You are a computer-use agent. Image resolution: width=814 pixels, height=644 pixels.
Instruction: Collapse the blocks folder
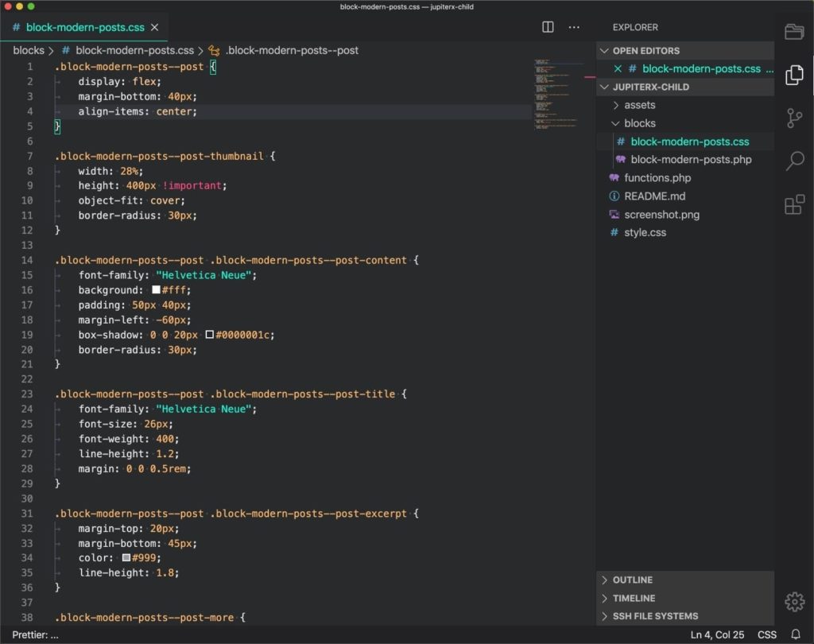639,123
